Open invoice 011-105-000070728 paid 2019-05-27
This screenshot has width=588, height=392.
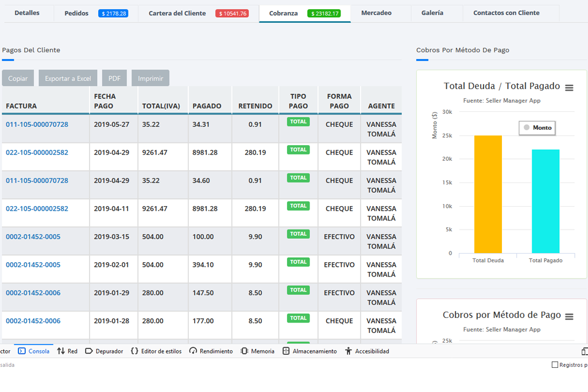click(37, 125)
